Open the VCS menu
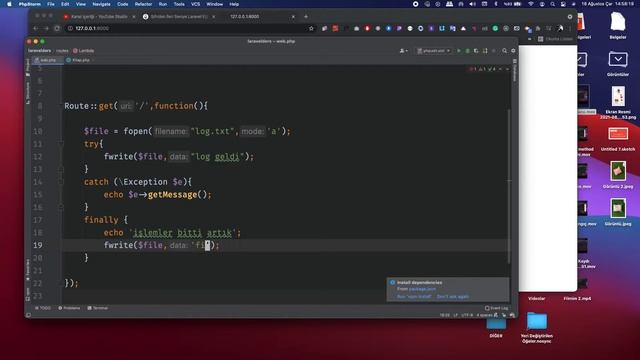This screenshot has height=360, width=640. tap(196, 4)
